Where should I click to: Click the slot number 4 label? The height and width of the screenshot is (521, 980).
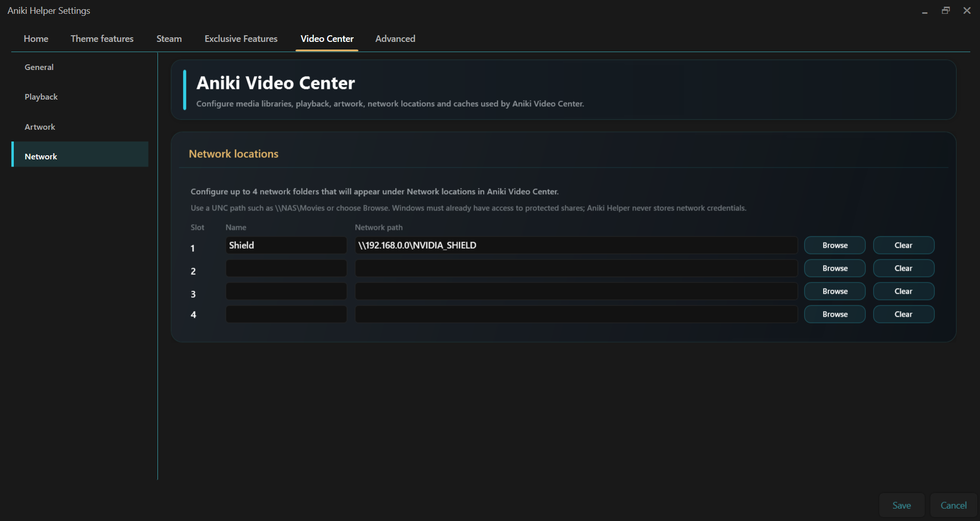click(x=193, y=315)
